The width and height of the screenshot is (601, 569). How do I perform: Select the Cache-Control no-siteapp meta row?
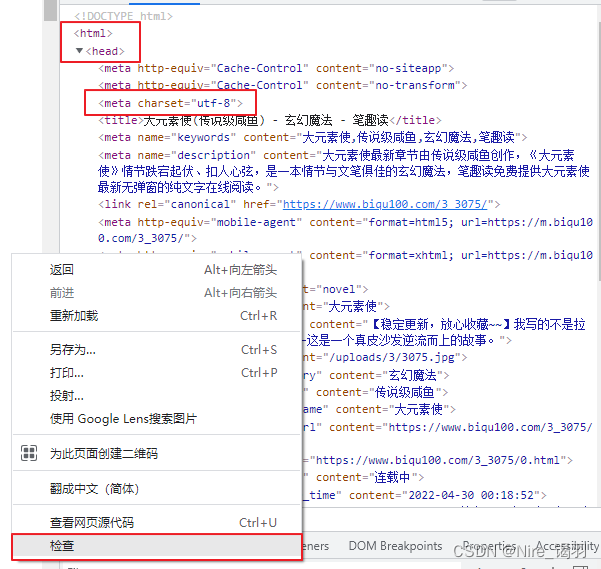(x=276, y=68)
